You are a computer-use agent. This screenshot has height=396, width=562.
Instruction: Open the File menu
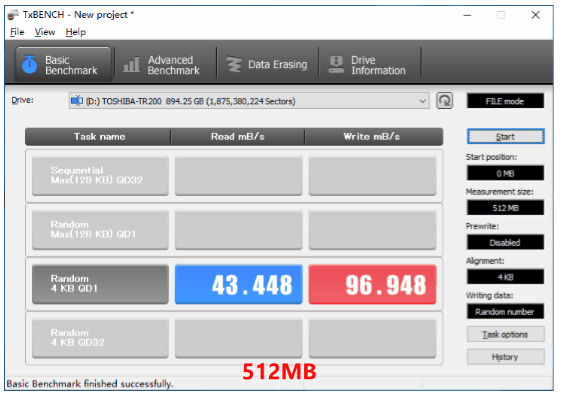pos(17,32)
